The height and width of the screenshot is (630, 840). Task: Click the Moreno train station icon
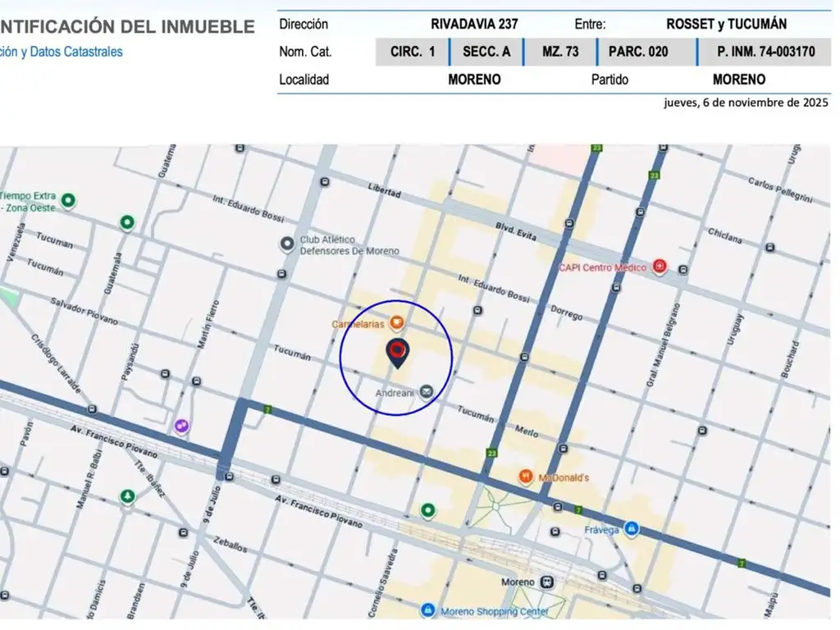(x=547, y=582)
